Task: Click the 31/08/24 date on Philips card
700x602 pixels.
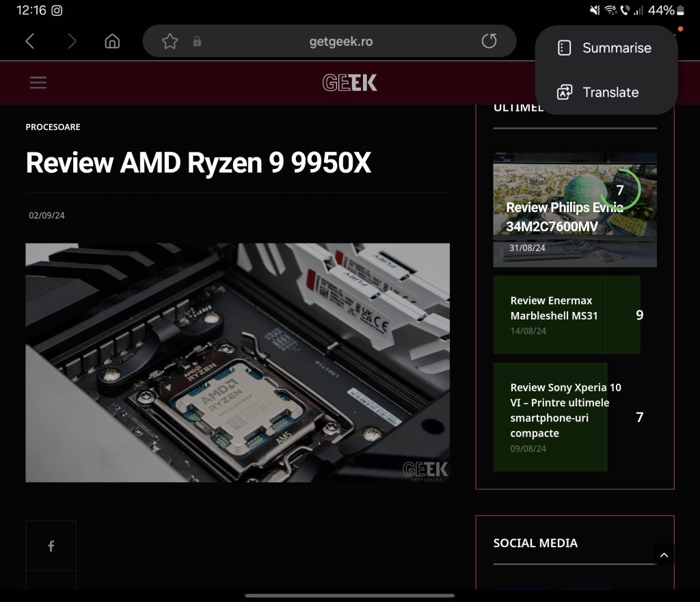Action: [x=527, y=248]
